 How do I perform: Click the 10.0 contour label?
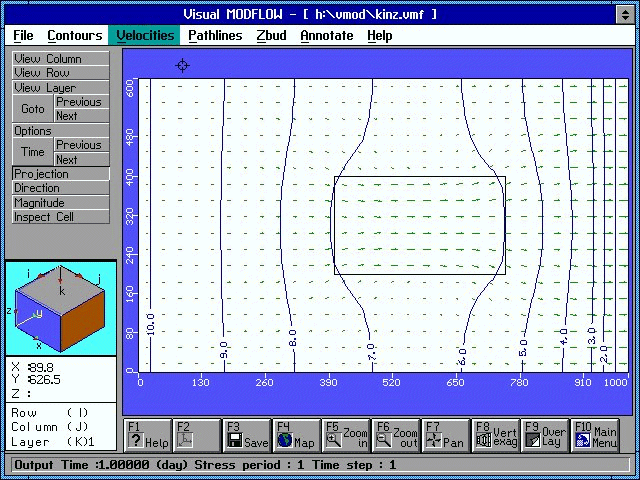pyautogui.click(x=150, y=324)
